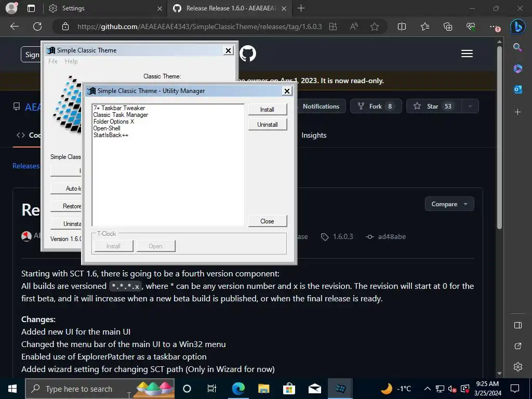Click the 1.6.0.3 tag link
The image size is (532, 399).
[337, 236]
